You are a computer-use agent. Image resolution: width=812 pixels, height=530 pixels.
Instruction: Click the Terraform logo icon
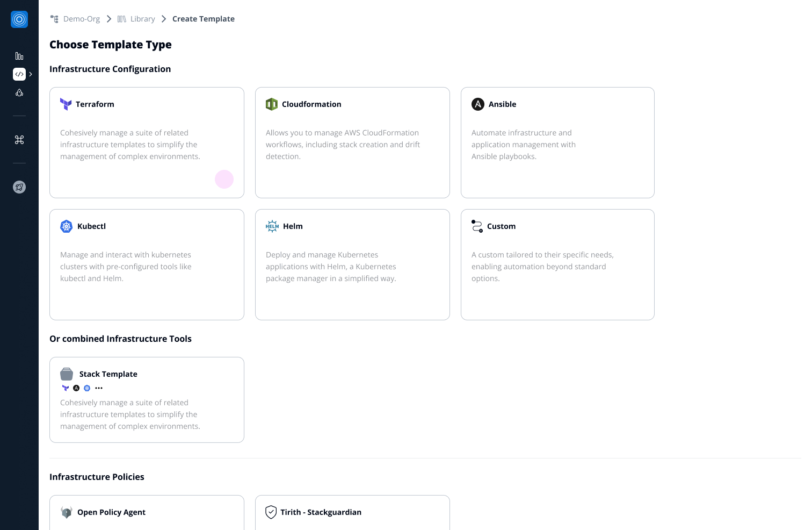[66, 104]
